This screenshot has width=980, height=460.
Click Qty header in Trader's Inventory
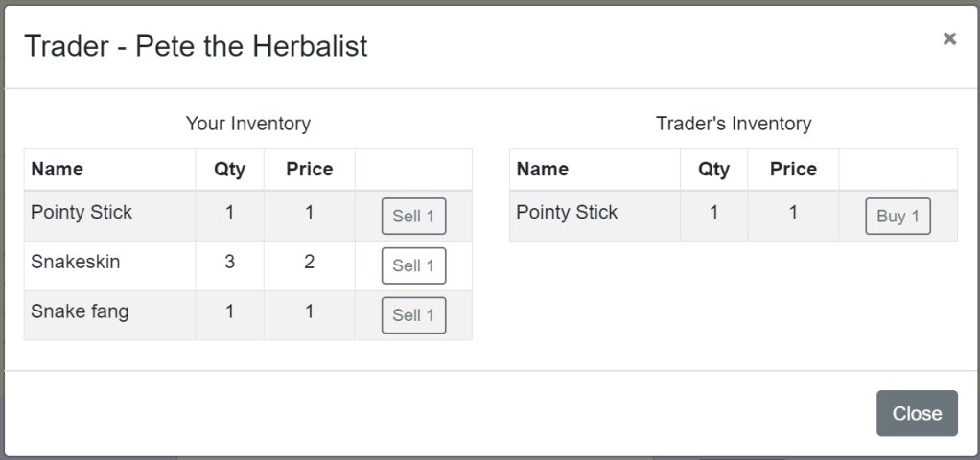(713, 170)
